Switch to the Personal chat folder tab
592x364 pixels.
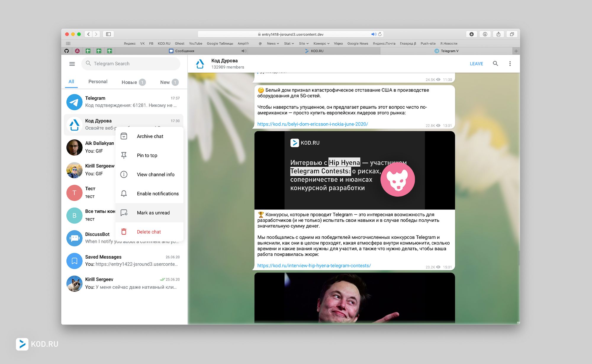pyautogui.click(x=98, y=82)
